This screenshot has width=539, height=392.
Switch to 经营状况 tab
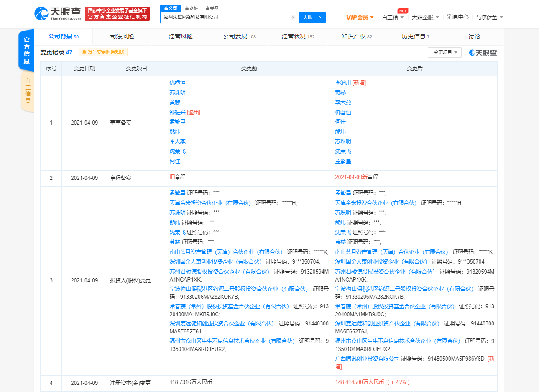(x=298, y=37)
